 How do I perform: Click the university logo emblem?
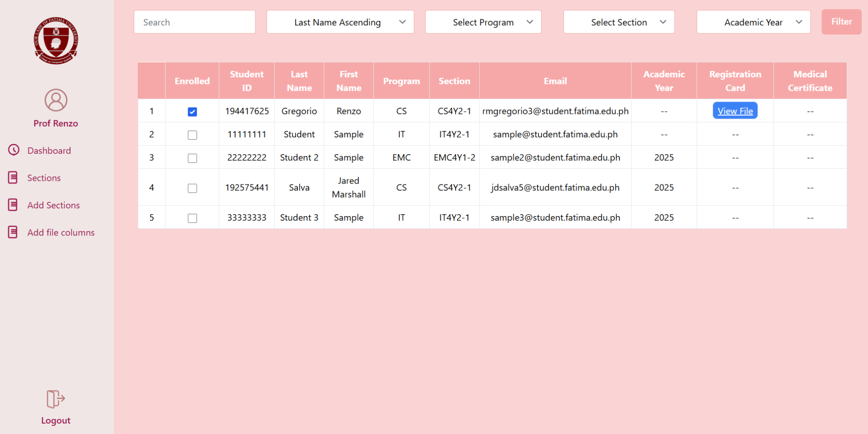click(56, 41)
